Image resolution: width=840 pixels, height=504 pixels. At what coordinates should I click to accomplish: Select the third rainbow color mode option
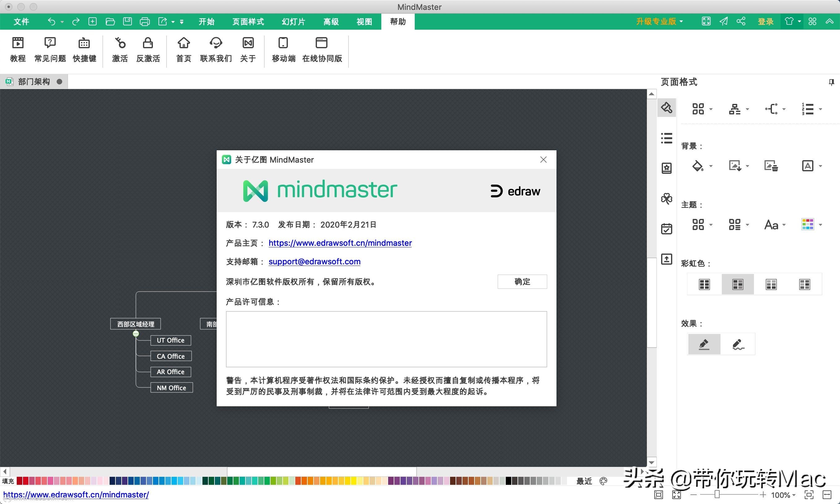click(x=771, y=284)
